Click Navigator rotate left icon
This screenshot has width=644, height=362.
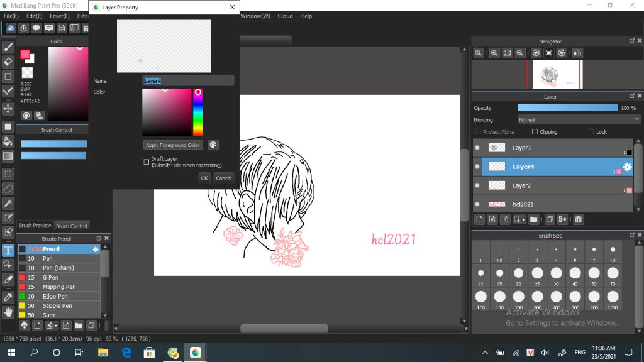(536, 53)
